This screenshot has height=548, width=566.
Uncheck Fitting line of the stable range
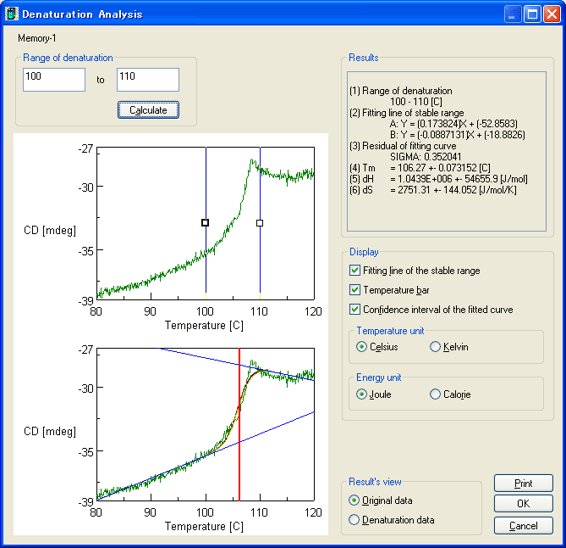point(354,270)
